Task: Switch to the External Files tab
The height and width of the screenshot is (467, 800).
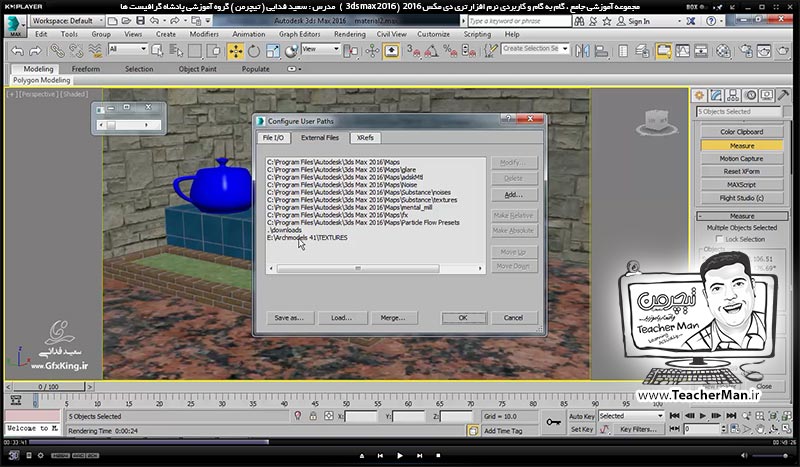Action: (319, 138)
